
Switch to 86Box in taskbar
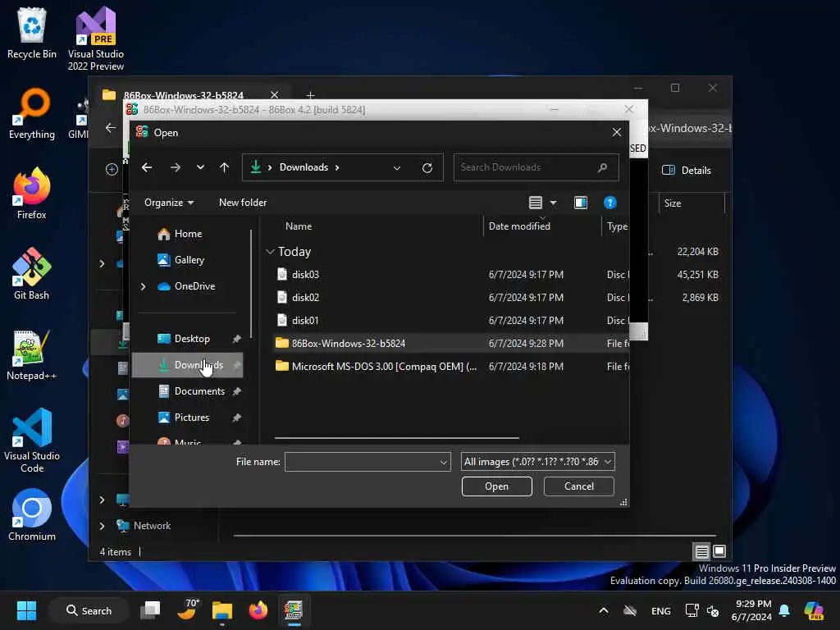[293, 610]
